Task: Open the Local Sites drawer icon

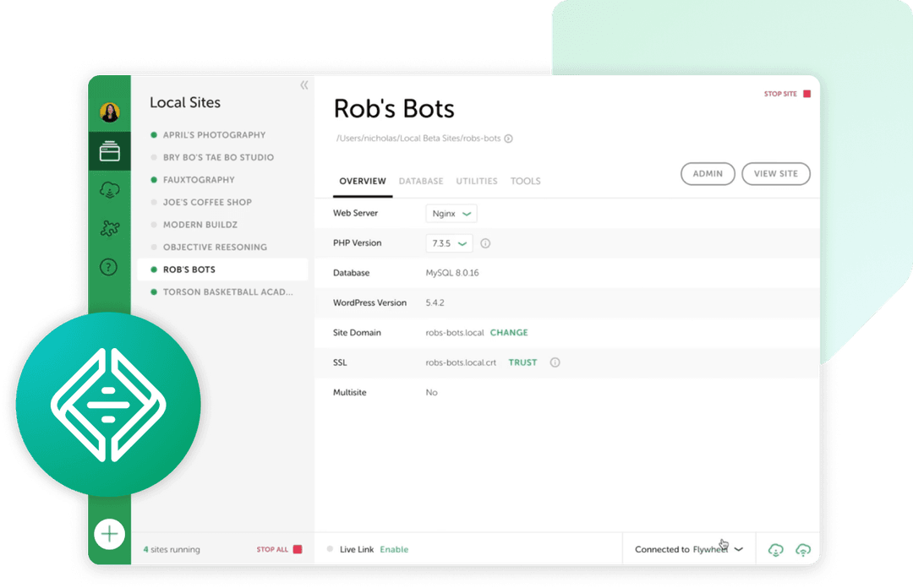Action: [x=109, y=150]
